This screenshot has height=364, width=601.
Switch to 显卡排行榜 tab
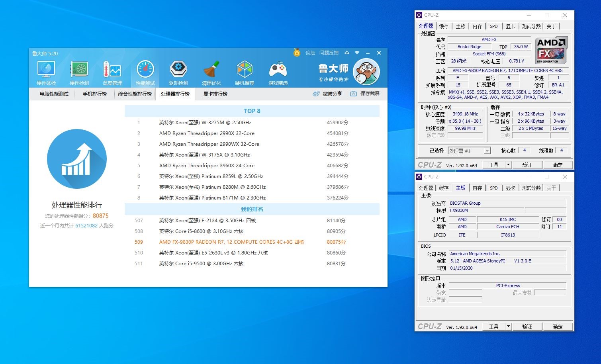pyautogui.click(x=215, y=94)
